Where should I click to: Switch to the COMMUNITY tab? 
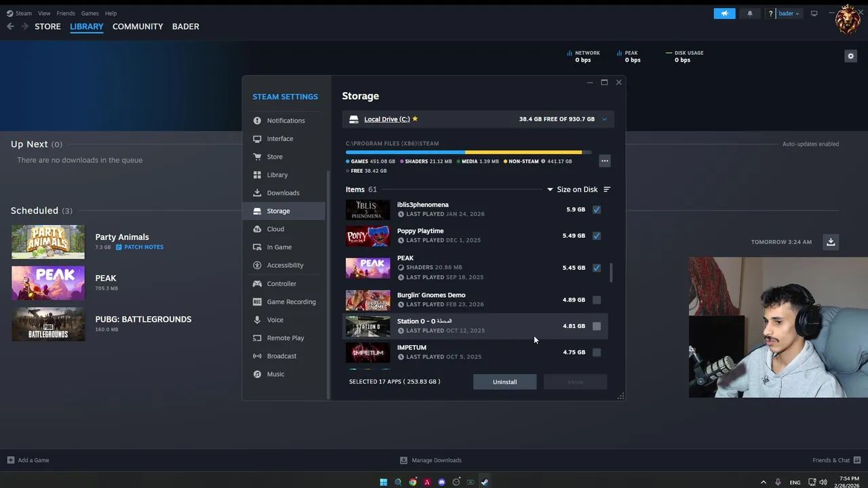pyautogui.click(x=138, y=26)
